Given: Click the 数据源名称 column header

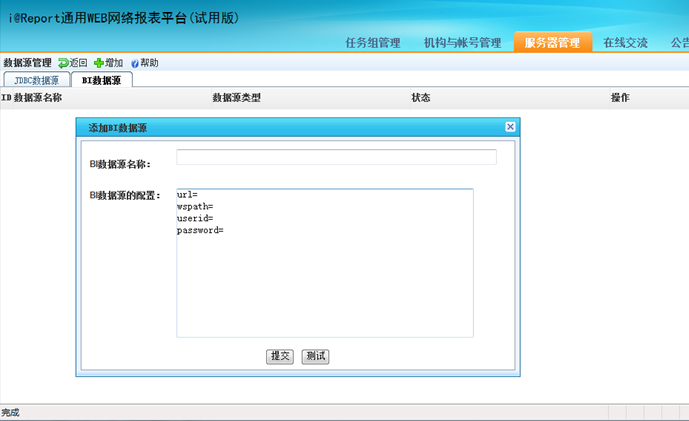Looking at the screenshot, I should coord(37,98).
